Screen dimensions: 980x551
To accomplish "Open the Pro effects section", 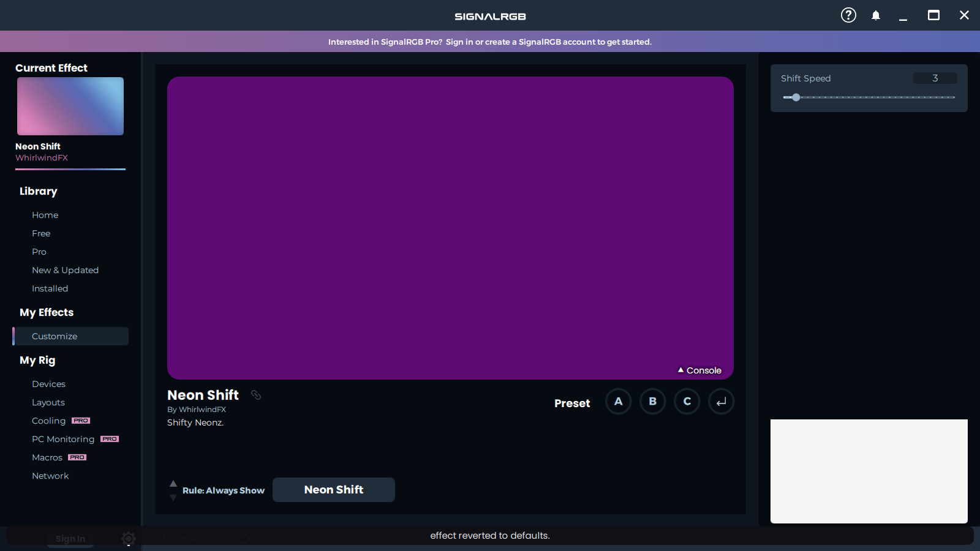I will click(39, 252).
